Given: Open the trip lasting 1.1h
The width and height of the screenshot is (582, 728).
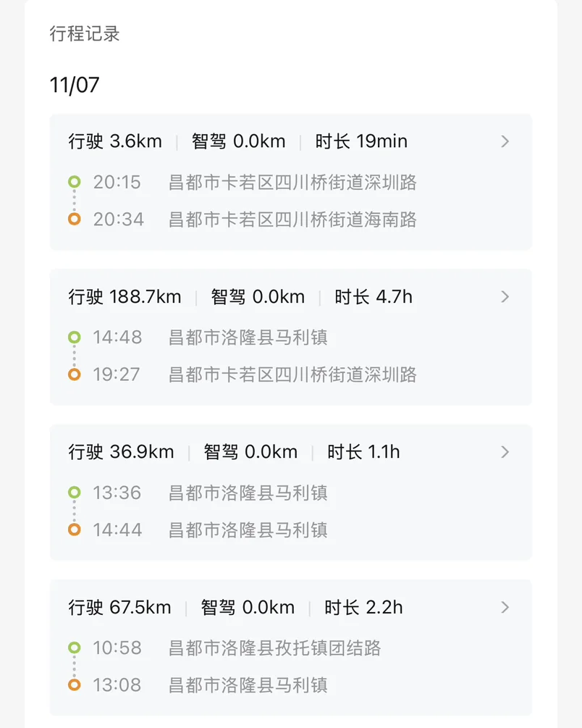Looking at the screenshot, I should click(363, 452).
